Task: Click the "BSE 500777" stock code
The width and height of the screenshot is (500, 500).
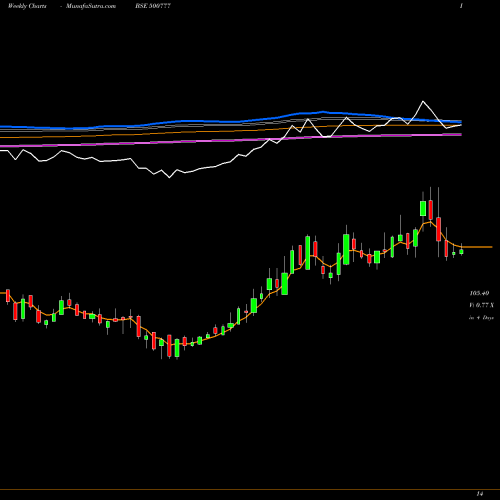Action: tap(153, 6)
